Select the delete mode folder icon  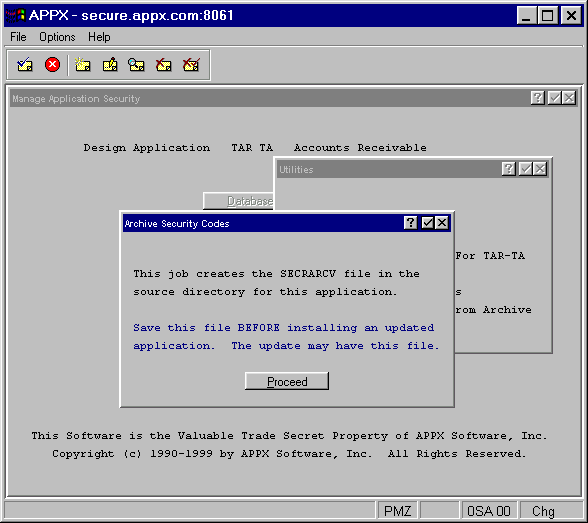pyautogui.click(x=164, y=65)
